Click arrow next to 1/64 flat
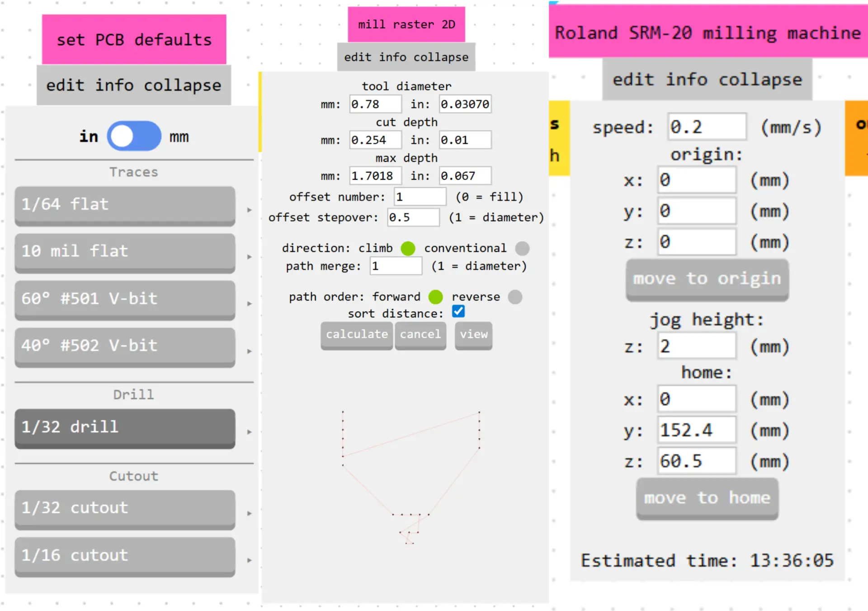Image resolution: width=868 pixels, height=611 pixels. click(x=249, y=210)
